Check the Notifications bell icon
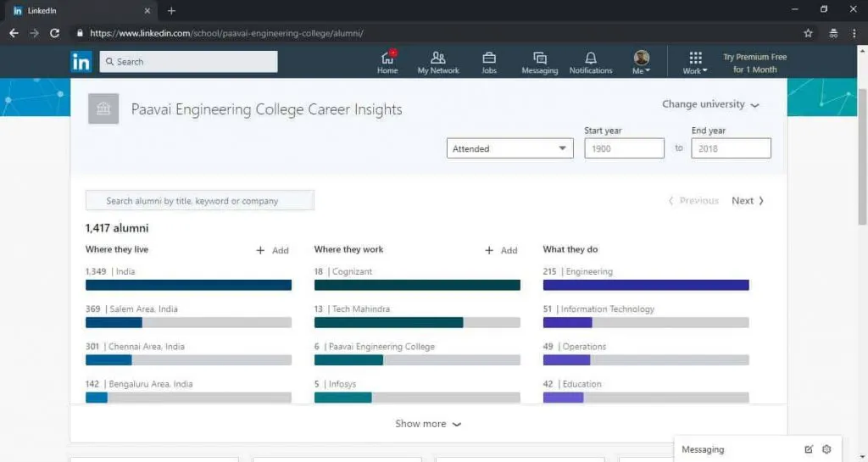This screenshot has width=868, height=462. coord(591,58)
